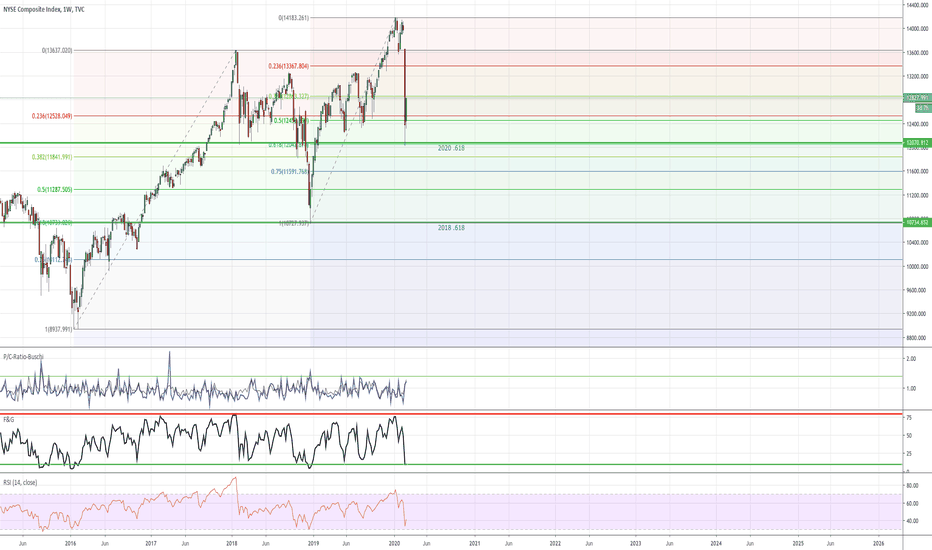Click 9600.000 on the price axis
932x550 pixels.
pos(917,290)
